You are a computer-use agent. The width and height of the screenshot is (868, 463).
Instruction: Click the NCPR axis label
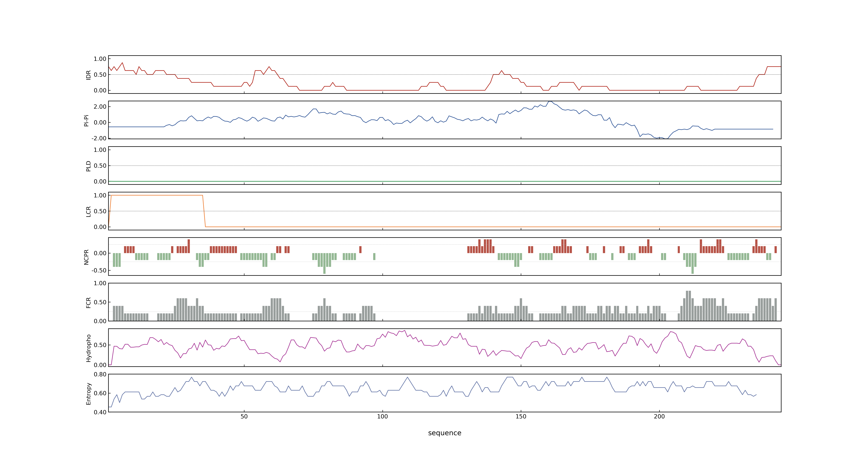click(x=86, y=257)
